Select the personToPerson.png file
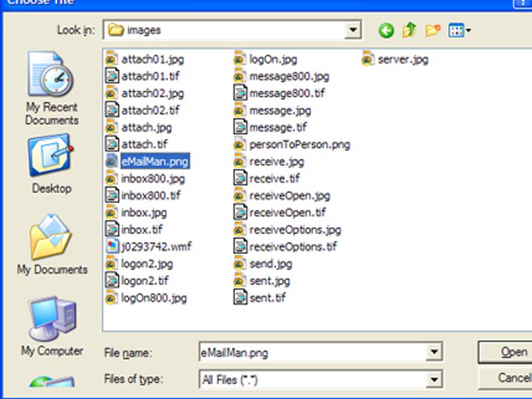The image size is (532, 399). tap(299, 145)
